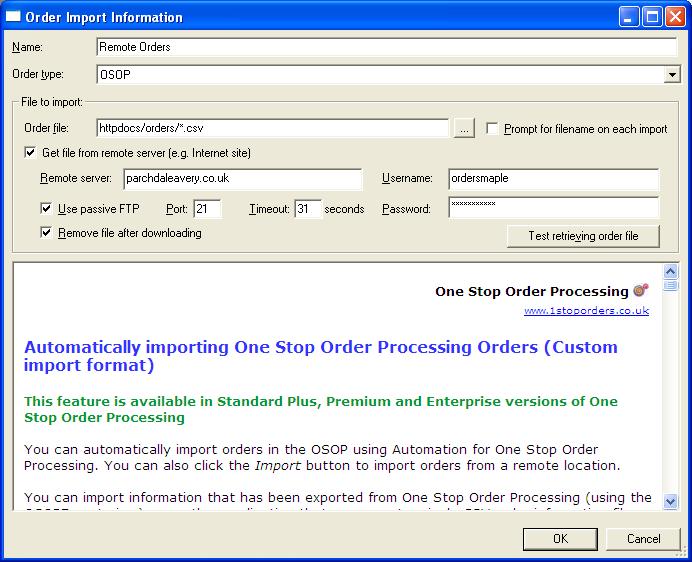
Task: Click the 'One Stop Order Processing' header text
Action: (x=532, y=291)
